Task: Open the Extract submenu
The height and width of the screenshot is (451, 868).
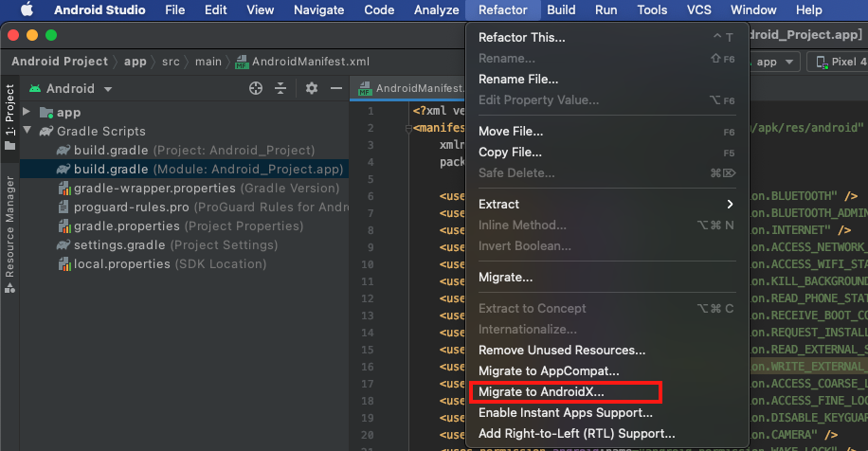Action: pyautogui.click(x=606, y=204)
